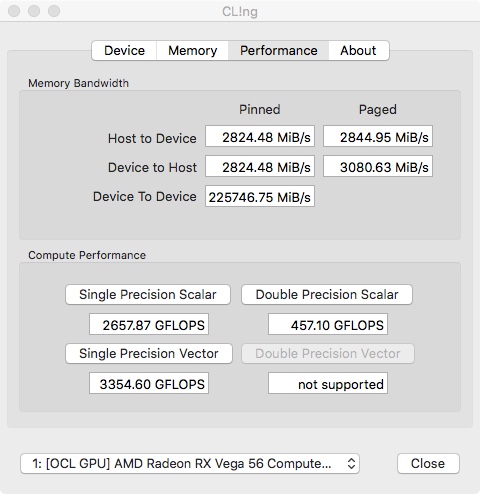
Task: Click the 2657.87 GFLOPS result field
Action: pyautogui.click(x=149, y=324)
